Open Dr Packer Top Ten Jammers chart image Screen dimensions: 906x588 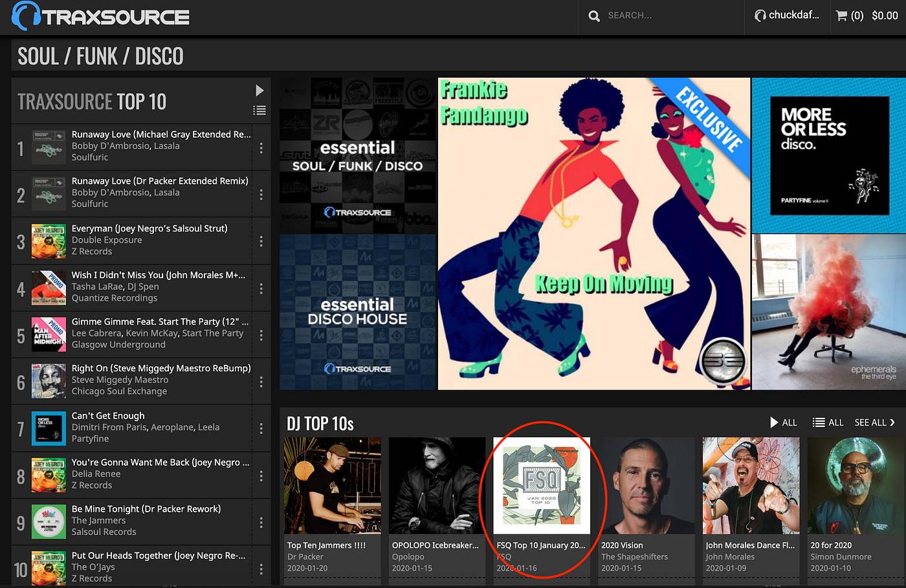click(x=333, y=486)
